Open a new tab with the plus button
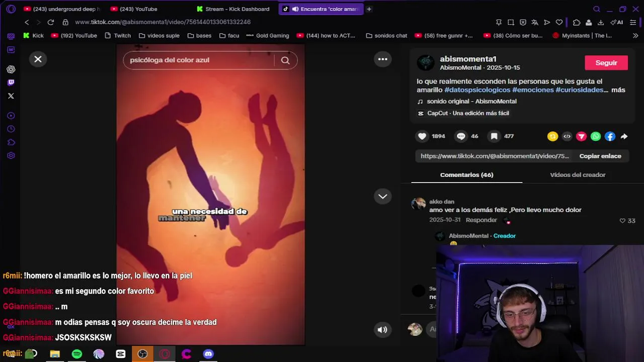Screen dimensions: 644x362 pyautogui.click(x=369, y=9)
